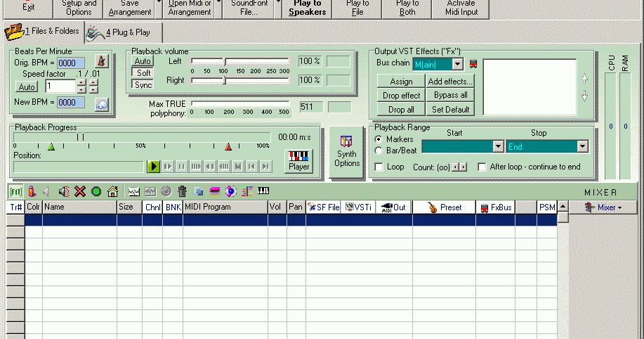This screenshot has height=339, width=644.
Task: Click the house icon in track toolbar
Action: tap(112, 191)
